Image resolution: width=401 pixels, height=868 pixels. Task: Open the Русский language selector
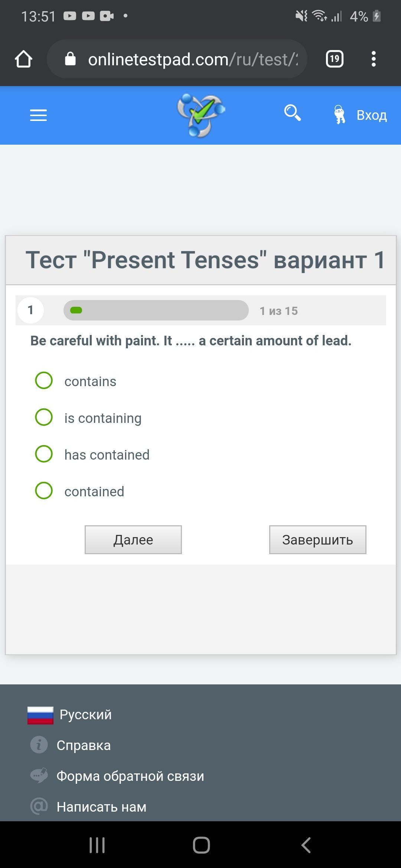(x=70, y=715)
